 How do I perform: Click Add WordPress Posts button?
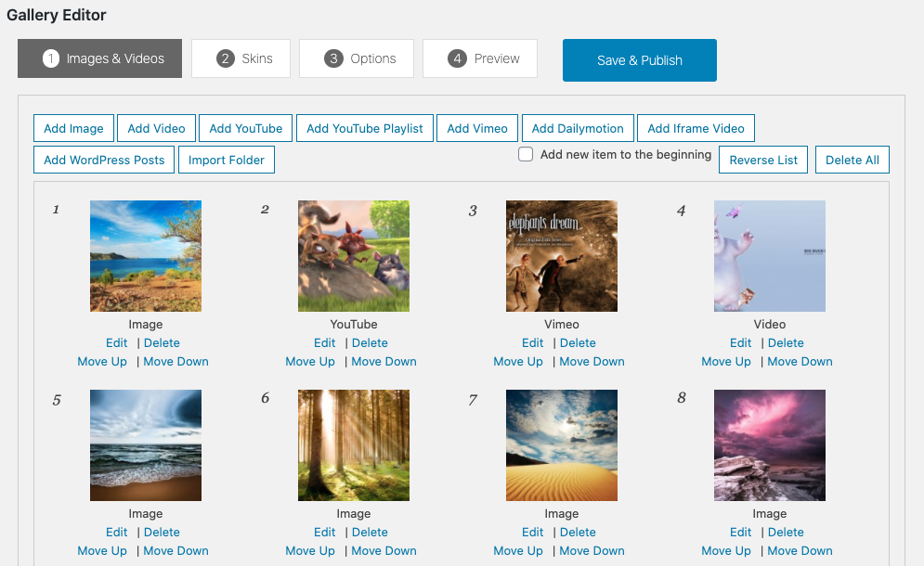tap(104, 160)
